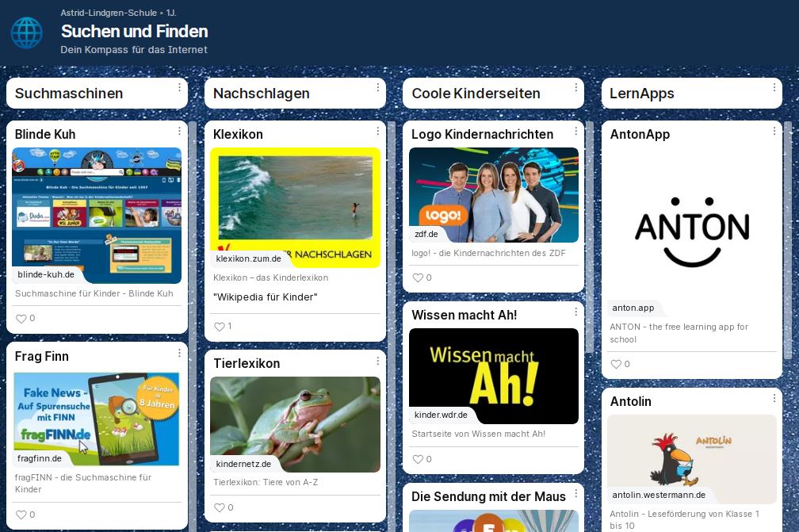Open the Blinde Kuh card options menu
The height and width of the screenshot is (532, 799).
point(180,132)
